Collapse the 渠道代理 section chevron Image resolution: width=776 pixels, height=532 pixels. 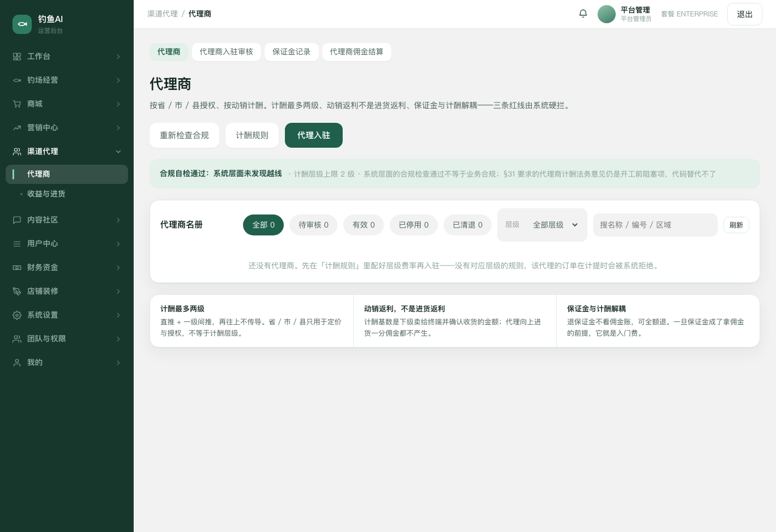pos(118,152)
